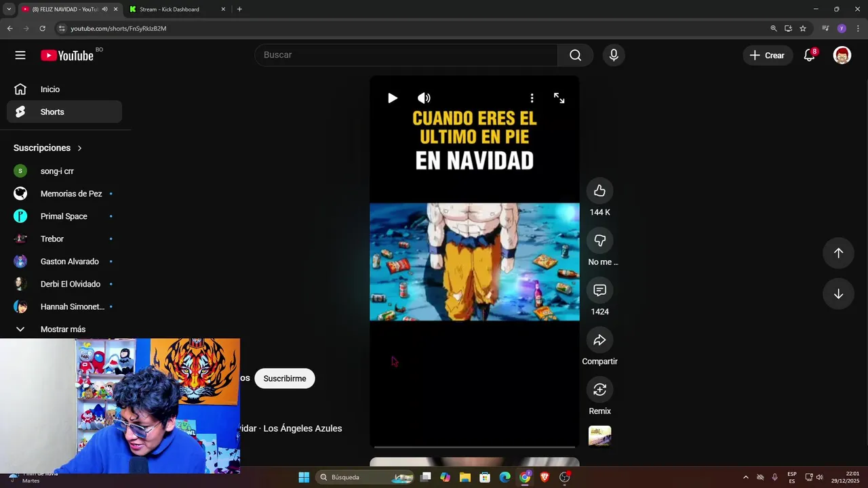Open the Memorias de Pez channel
Screen dimensions: 868x488
click(64, 194)
